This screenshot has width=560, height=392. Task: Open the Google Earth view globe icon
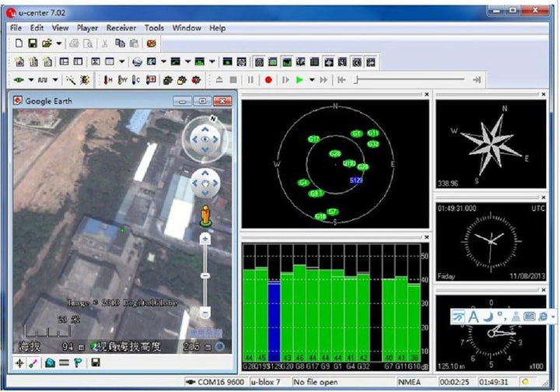[x=137, y=62]
